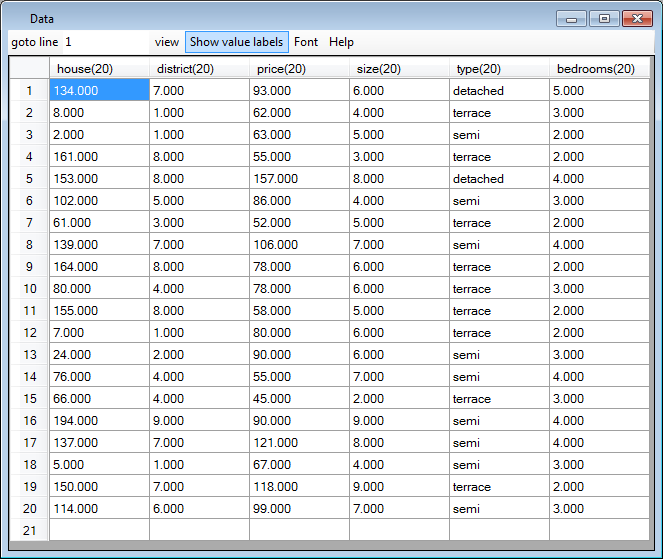
Task: Select the type(20) column header
Action: (x=499, y=69)
